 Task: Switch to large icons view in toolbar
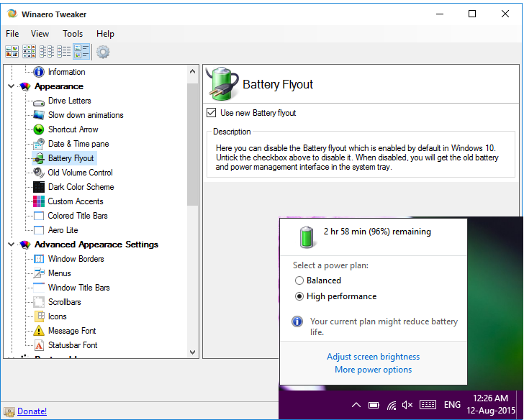pos(12,52)
